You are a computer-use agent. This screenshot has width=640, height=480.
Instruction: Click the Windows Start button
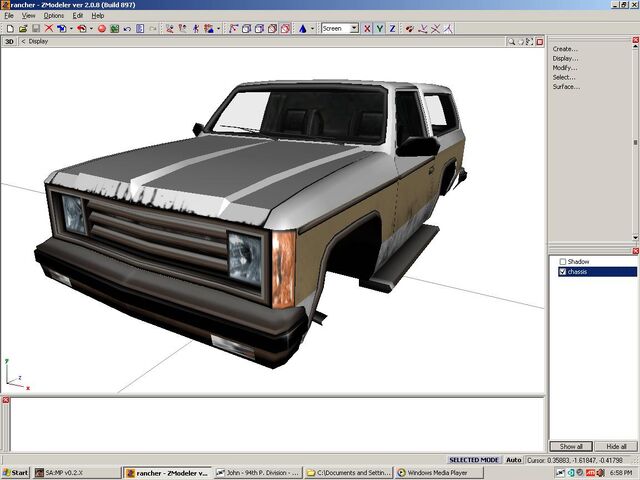(16, 473)
